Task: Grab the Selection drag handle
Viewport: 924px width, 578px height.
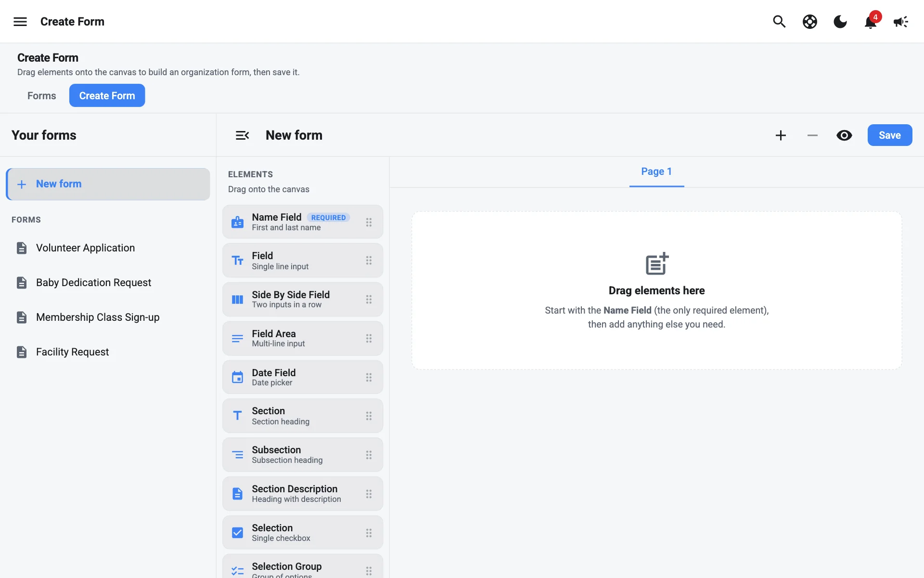Action: click(369, 533)
